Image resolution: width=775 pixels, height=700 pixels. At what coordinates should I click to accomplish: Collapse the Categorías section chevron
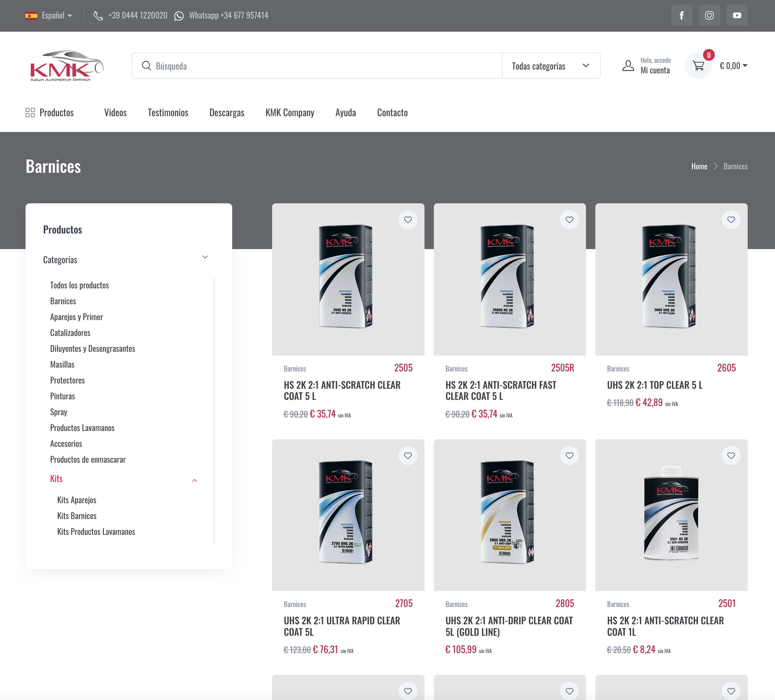tap(205, 257)
